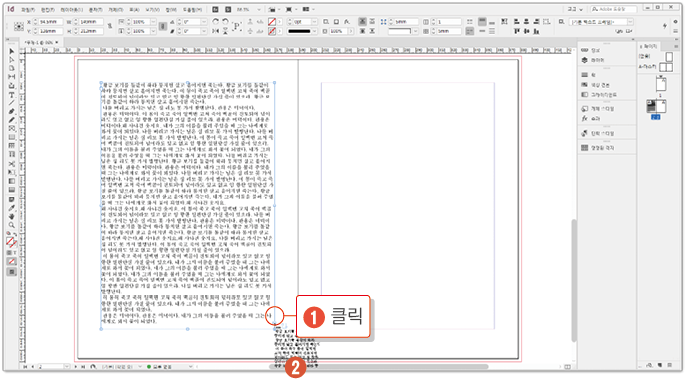Open the 색상 견본 panel

tap(595, 85)
